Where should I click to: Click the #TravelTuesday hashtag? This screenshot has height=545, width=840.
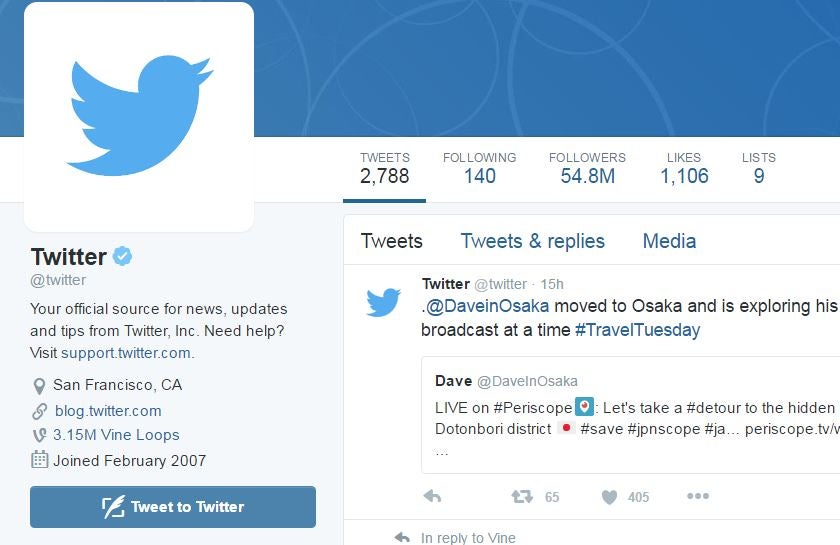pyautogui.click(x=638, y=330)
